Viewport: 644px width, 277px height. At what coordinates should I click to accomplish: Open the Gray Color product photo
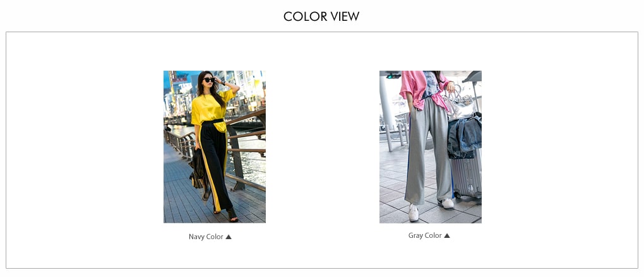coord(431,147)
